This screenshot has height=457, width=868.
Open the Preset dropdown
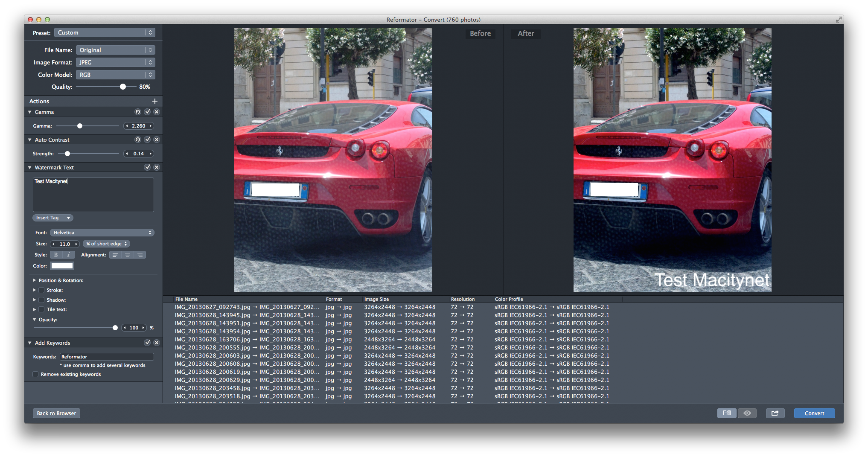pyautogui.click(x=105, y=32)
